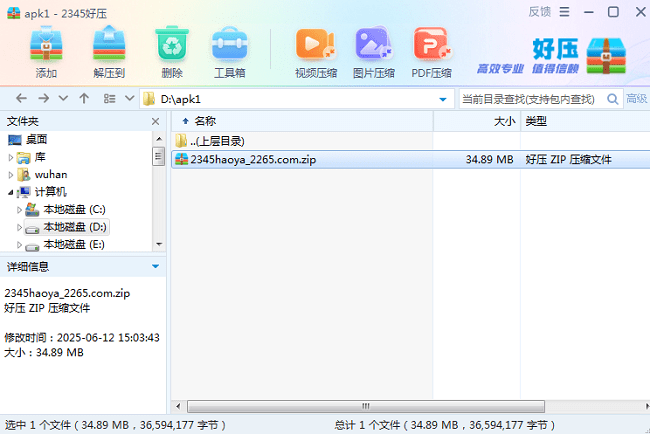Expand the address bar dropdown arrow
Image resolution: width=650 pixels, height=434 pixels.
click(443, 99)
